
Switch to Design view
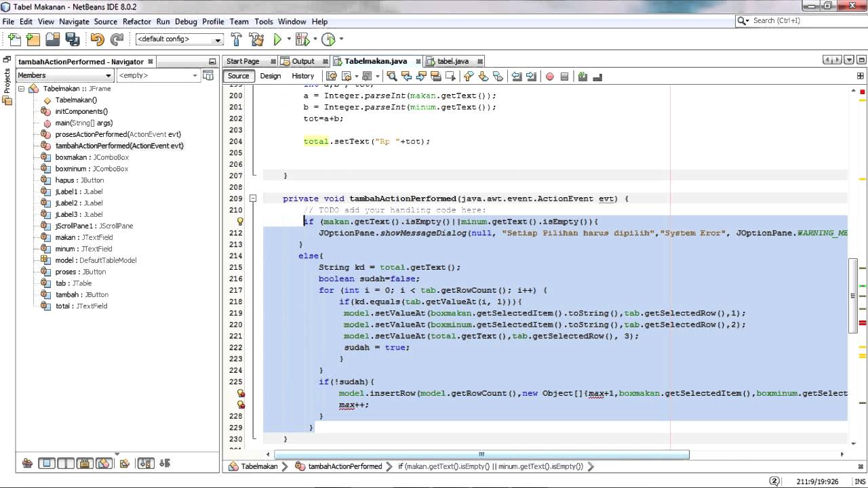tap(271, 76)
